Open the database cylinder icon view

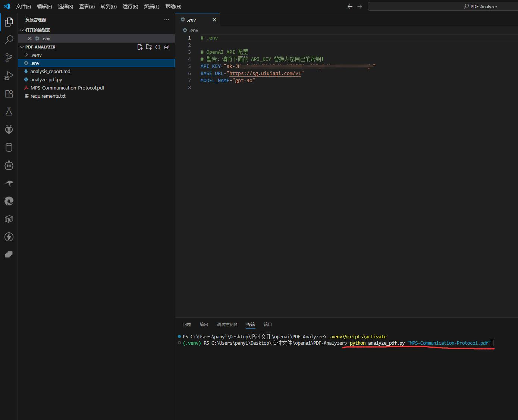(x=9, y=147)
